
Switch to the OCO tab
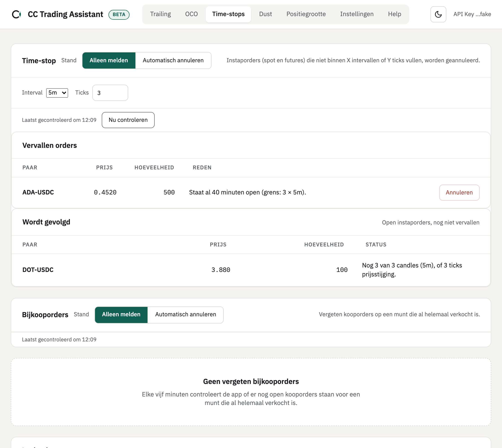point(191,14)
